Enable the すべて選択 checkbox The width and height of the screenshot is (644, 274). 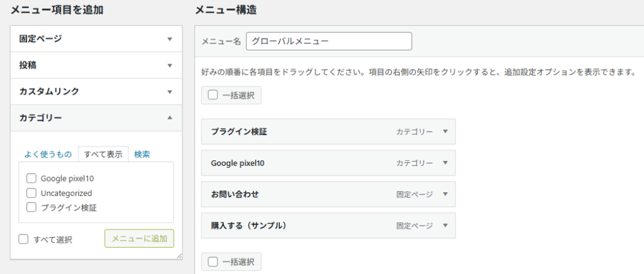coord(24,239)
